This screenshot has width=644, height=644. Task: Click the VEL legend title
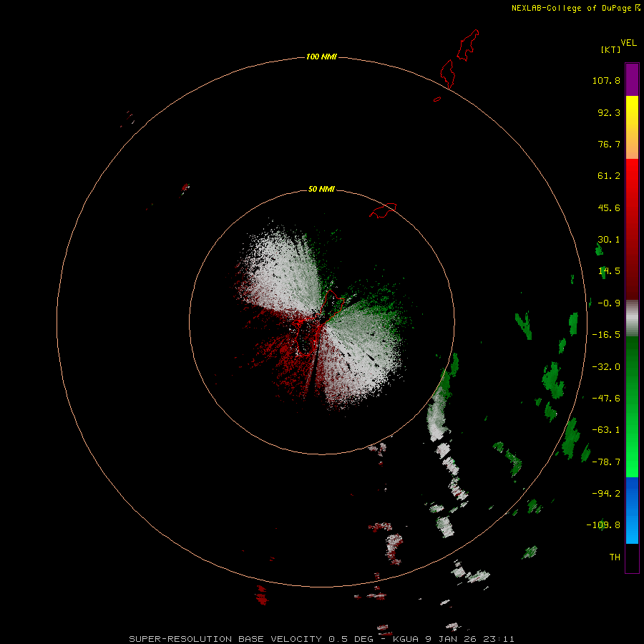tap(628, 43)
